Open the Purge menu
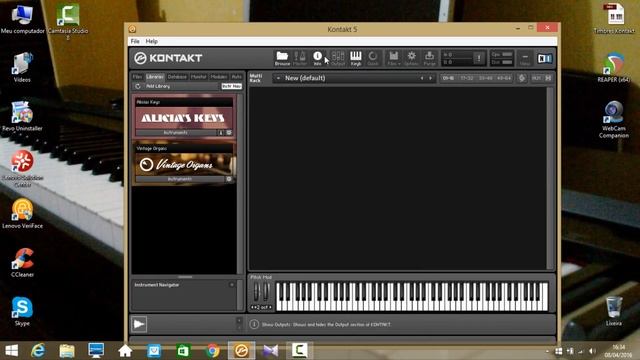640x360 pixels. coord(429,58)
